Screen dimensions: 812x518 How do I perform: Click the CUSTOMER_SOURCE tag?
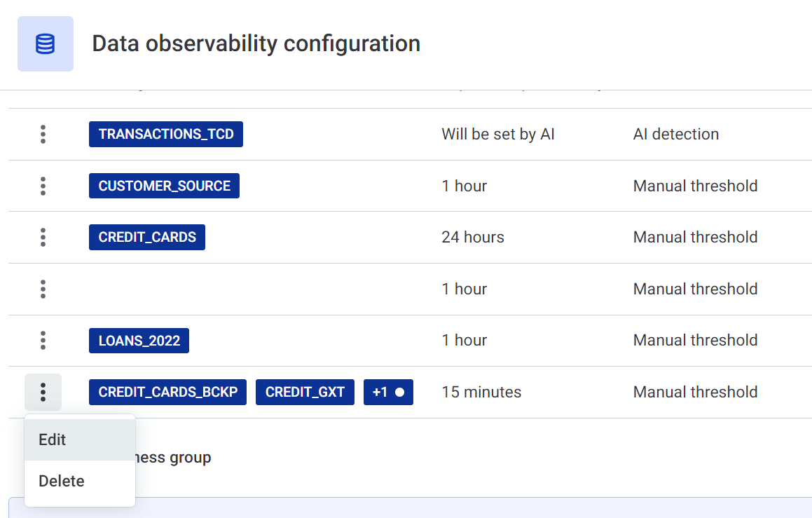point(164,186)
